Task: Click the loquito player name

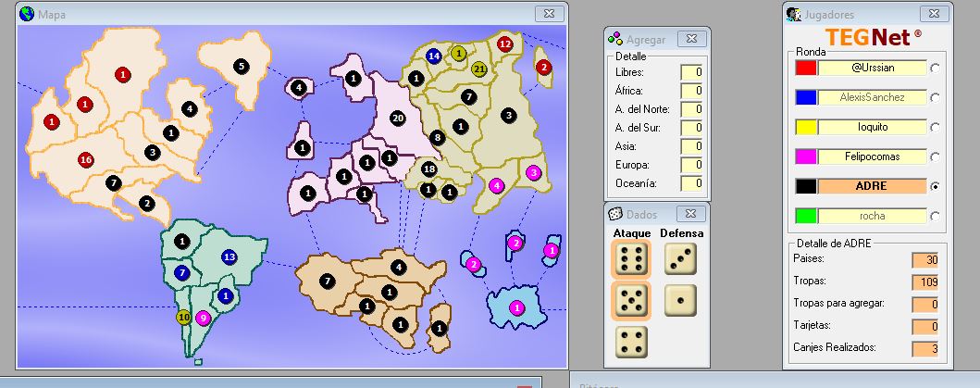Action: pyautogui.click(x=872, y=127)
